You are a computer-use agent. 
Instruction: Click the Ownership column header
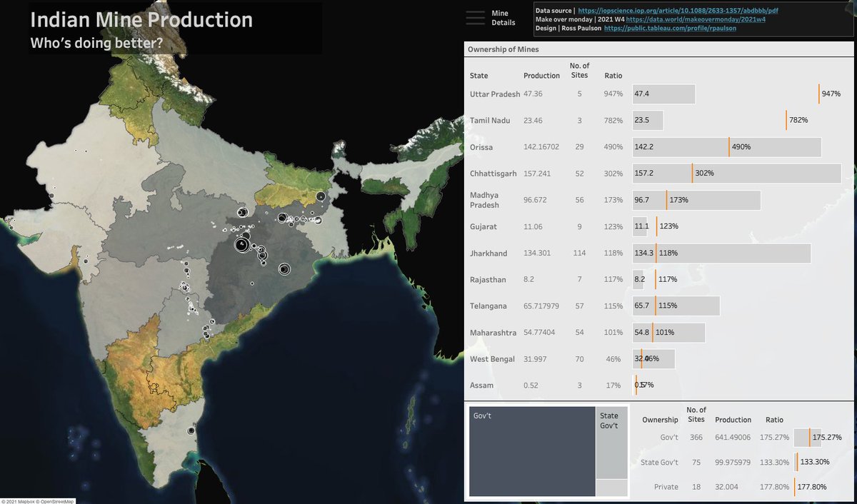coord(660,420)
